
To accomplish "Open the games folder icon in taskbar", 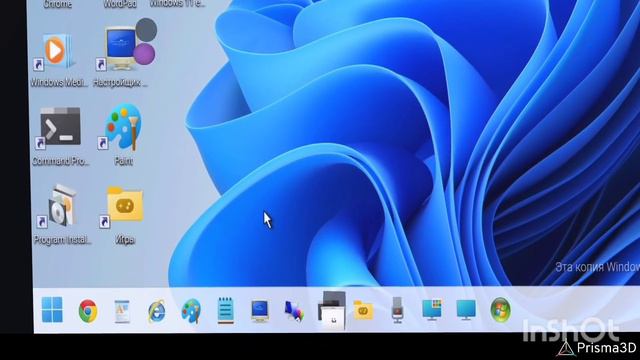I will tap(363, 310).
